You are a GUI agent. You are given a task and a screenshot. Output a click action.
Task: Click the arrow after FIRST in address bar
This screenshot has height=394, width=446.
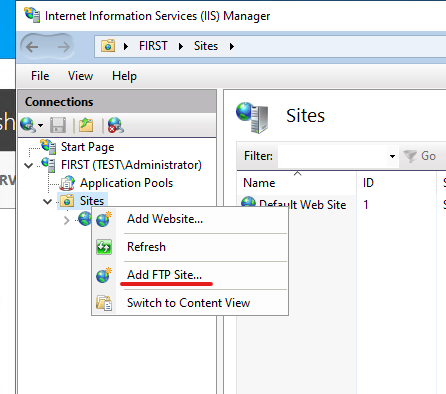(x=181, y=46)
